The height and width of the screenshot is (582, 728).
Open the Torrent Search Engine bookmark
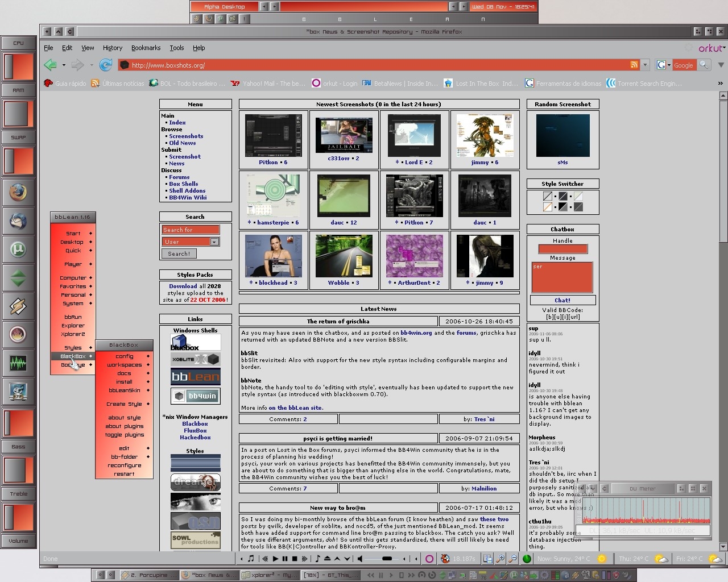644,84
